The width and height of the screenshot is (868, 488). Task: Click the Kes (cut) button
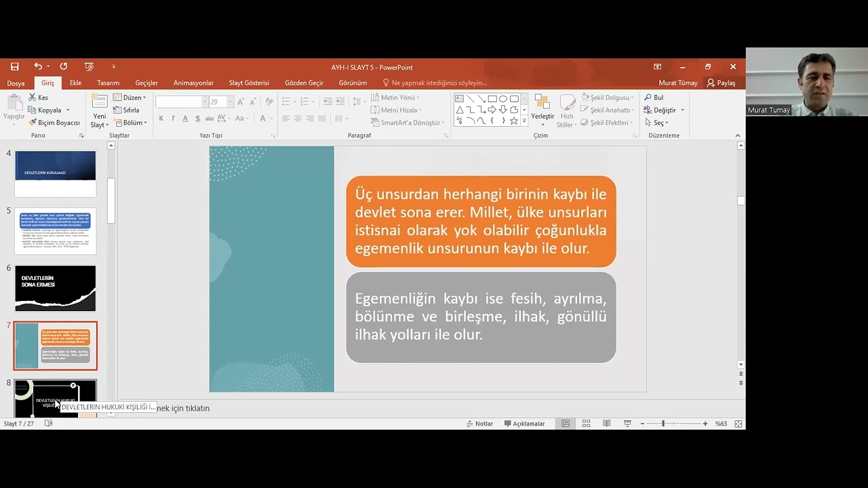38,98
